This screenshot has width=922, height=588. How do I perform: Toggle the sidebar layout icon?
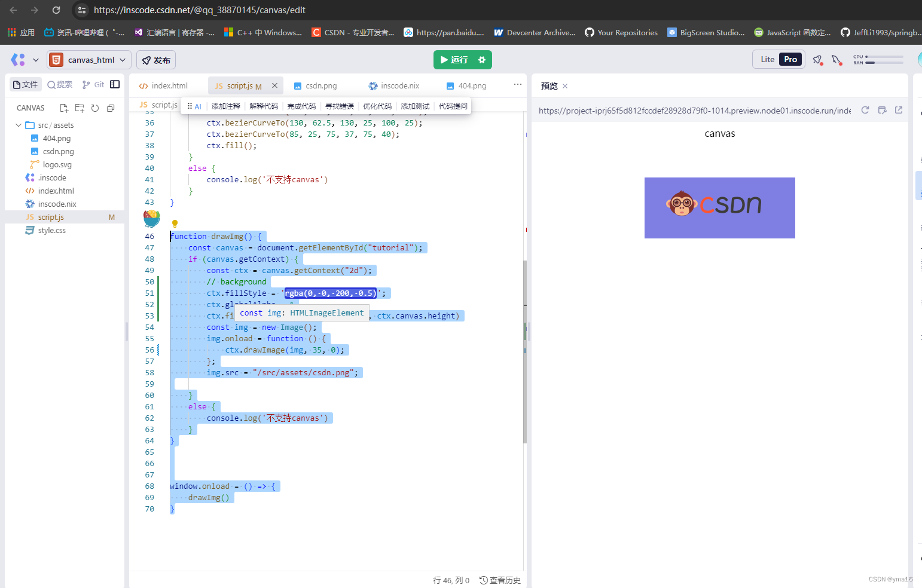pos(115,84)
